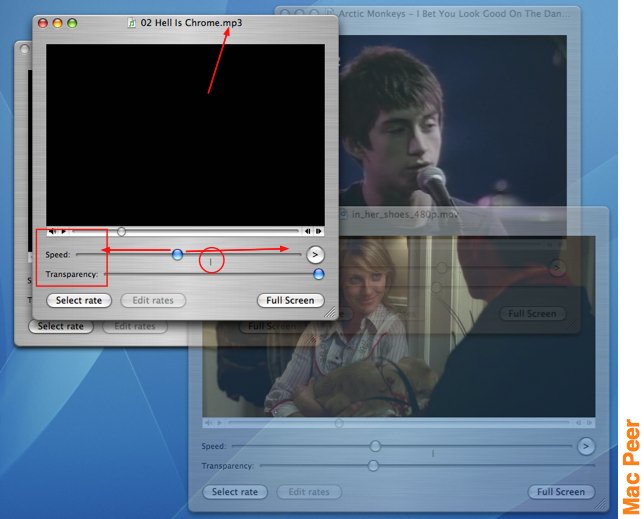Click round arrow button in in_her_shoes window
Image resolution: width=644 pixels, height=519 pixels.
[586, 446]
